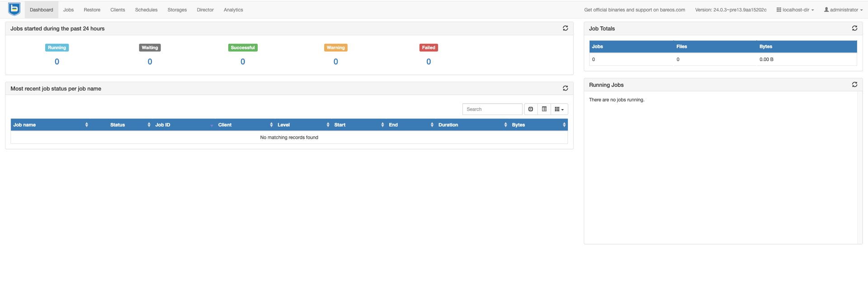The width and height of the screenshot is (868, 301).
Task: Click the Running jobs count
Action: tap(57, 62)
